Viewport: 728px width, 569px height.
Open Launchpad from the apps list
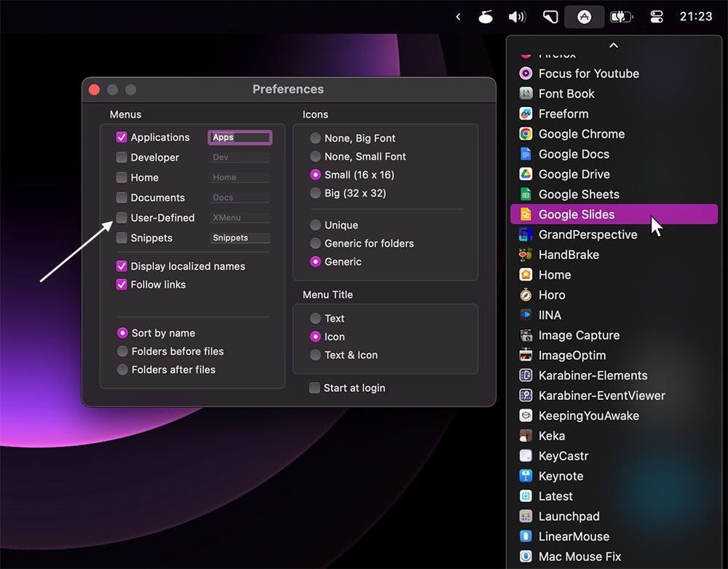[x=614, y=516]
